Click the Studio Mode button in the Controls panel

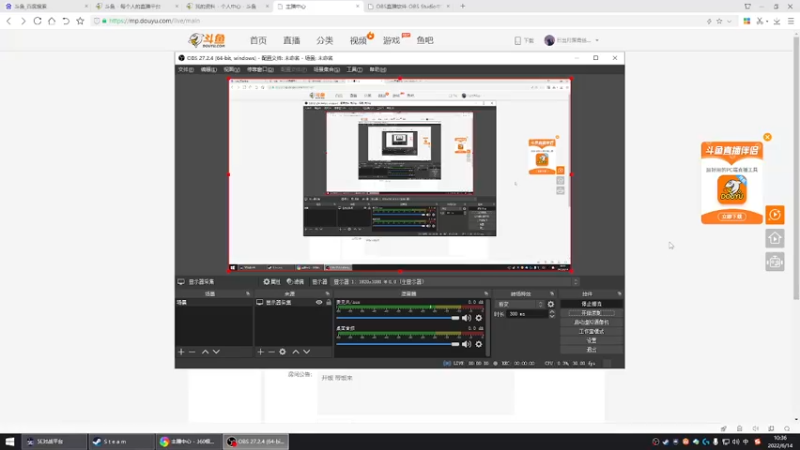point(591,332)
